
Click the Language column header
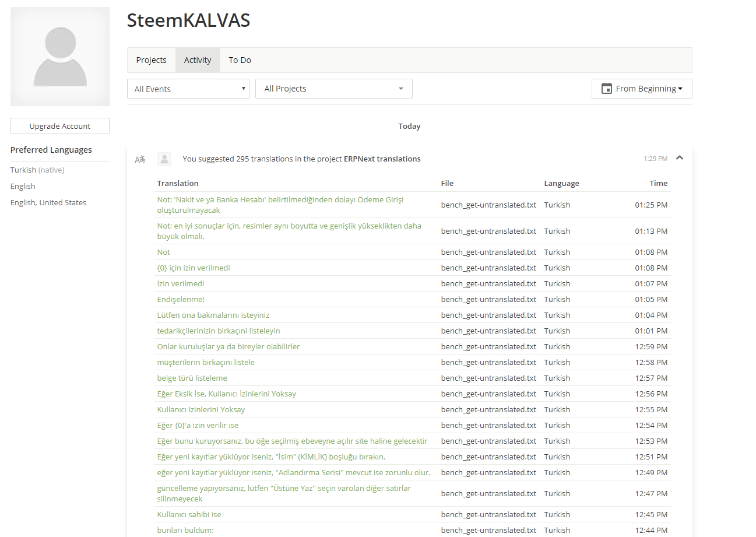562,183
